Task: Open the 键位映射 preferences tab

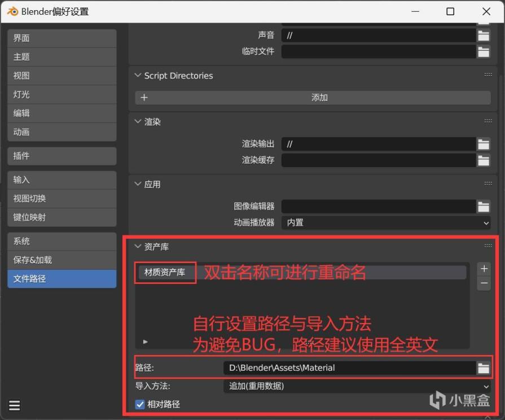Action: click(x=62, y=217)
